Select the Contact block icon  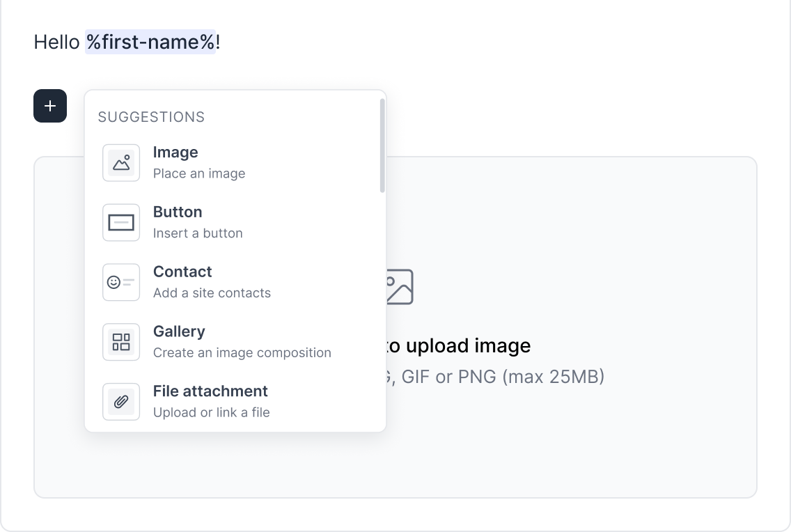[121, 283]
